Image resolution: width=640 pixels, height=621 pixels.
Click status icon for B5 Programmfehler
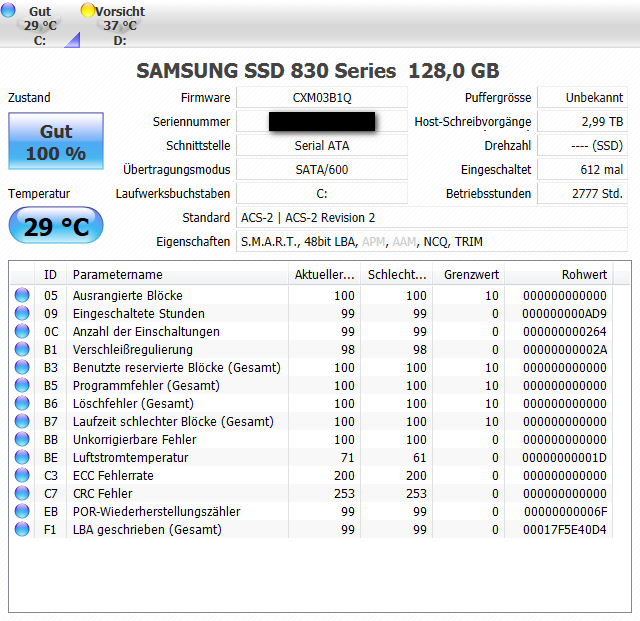click(22, 385)
